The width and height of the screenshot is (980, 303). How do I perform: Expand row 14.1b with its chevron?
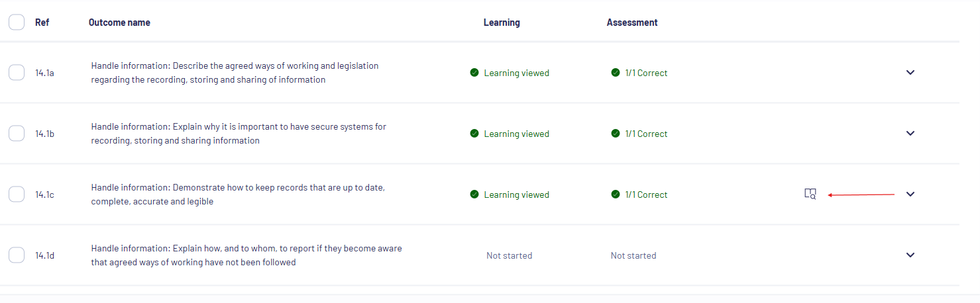[x=910, y=134]
